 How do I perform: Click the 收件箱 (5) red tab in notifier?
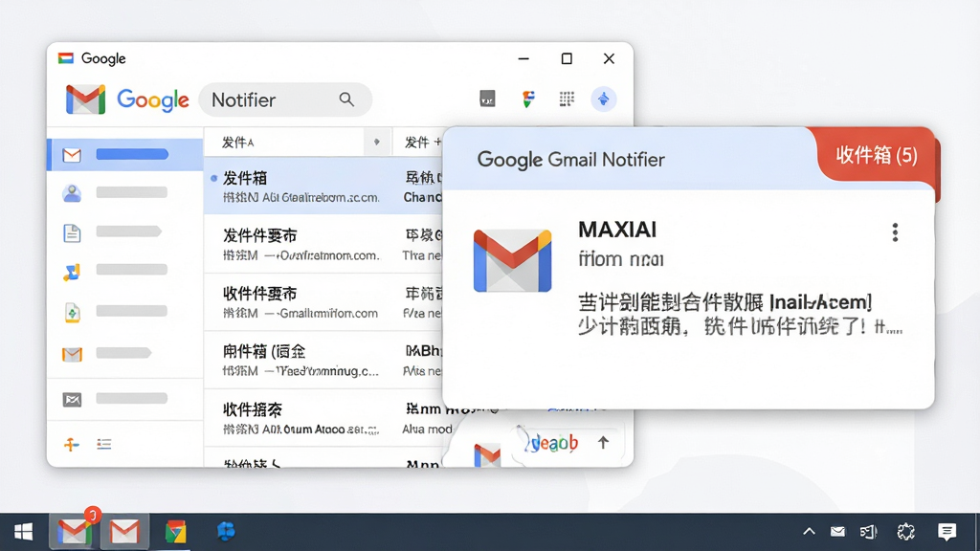(877, 155)
